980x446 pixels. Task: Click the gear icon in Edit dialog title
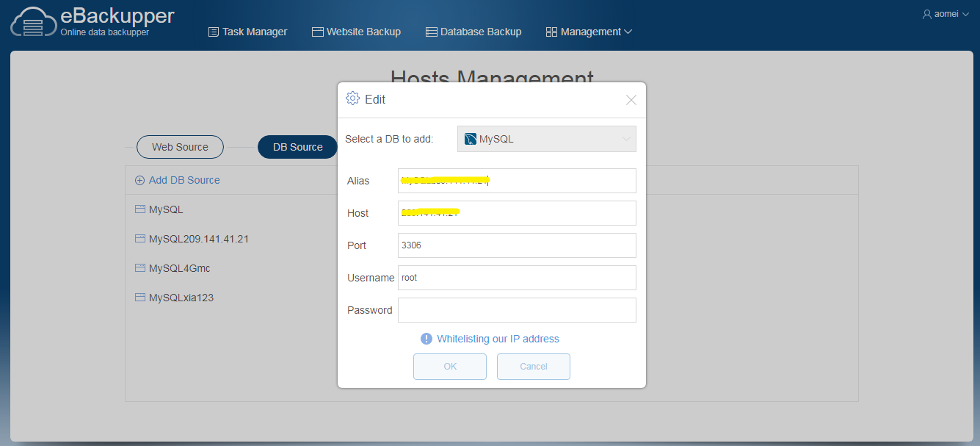tap(352, 98)
